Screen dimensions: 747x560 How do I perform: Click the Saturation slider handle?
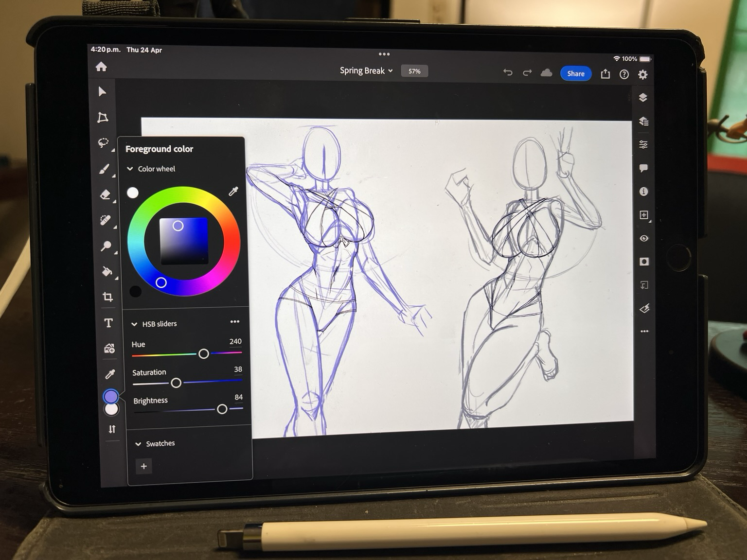pos(176,383)
